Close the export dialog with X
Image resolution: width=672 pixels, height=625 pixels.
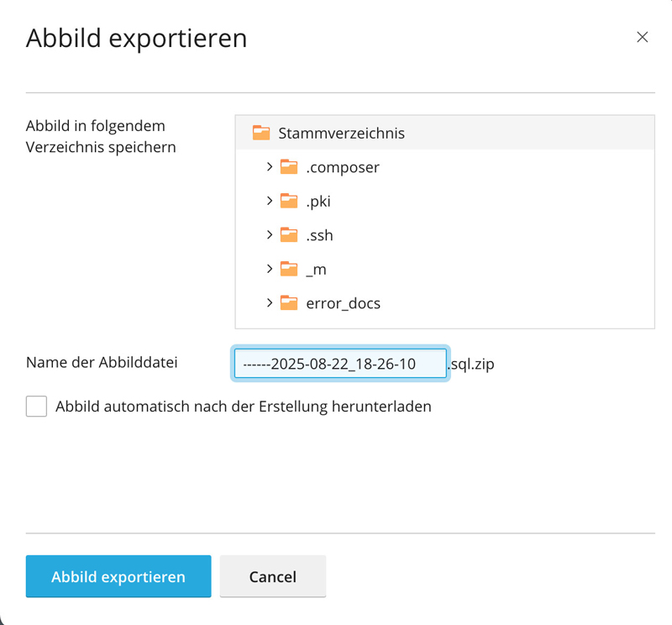[x=643, y=37]
